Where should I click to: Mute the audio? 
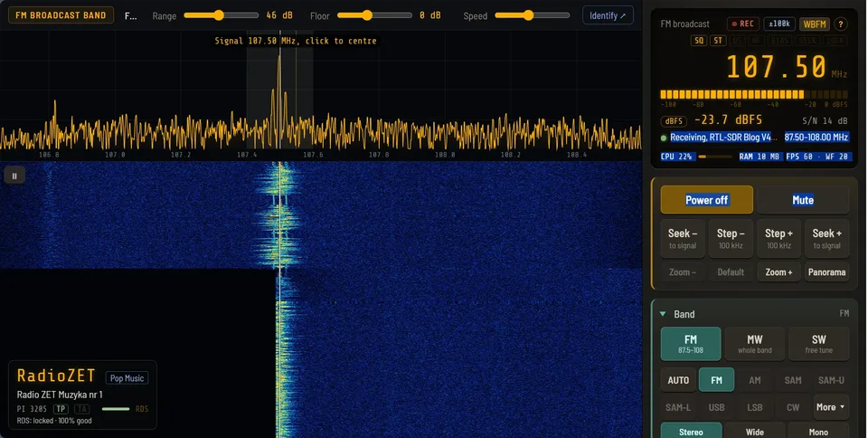(x=803, y=200)
